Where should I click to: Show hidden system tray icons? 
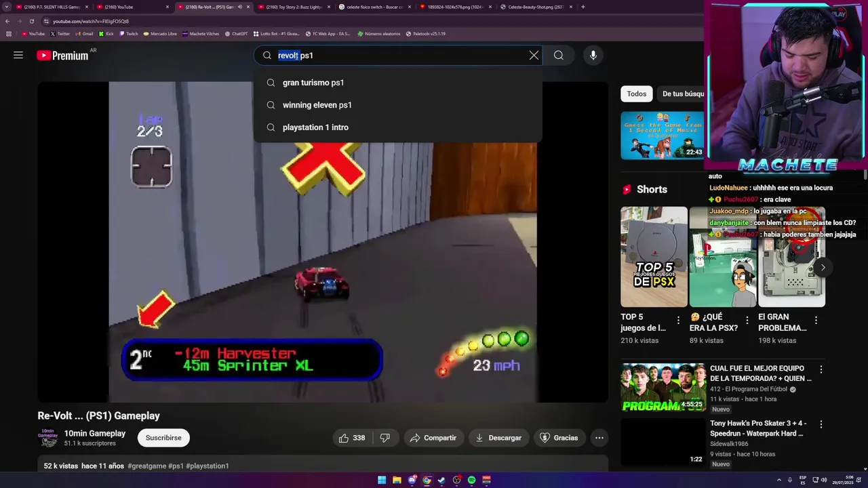778,480
